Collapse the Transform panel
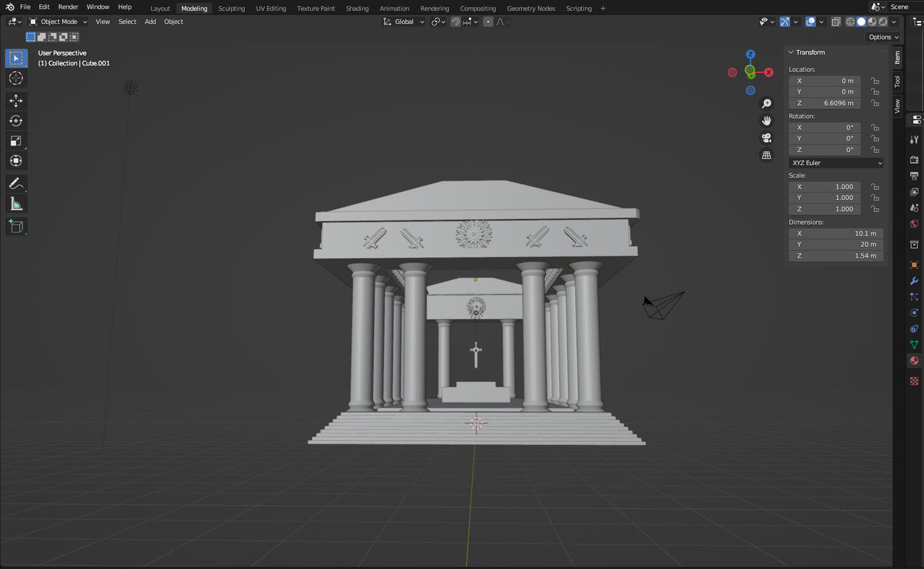This screenshot has height=569, width=924. coord(791,53)
